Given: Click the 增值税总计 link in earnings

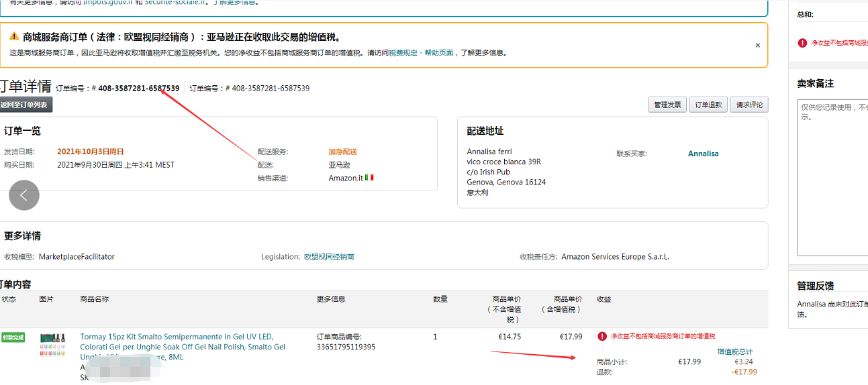Looking at the screenshot, I should tap(734, 351).
